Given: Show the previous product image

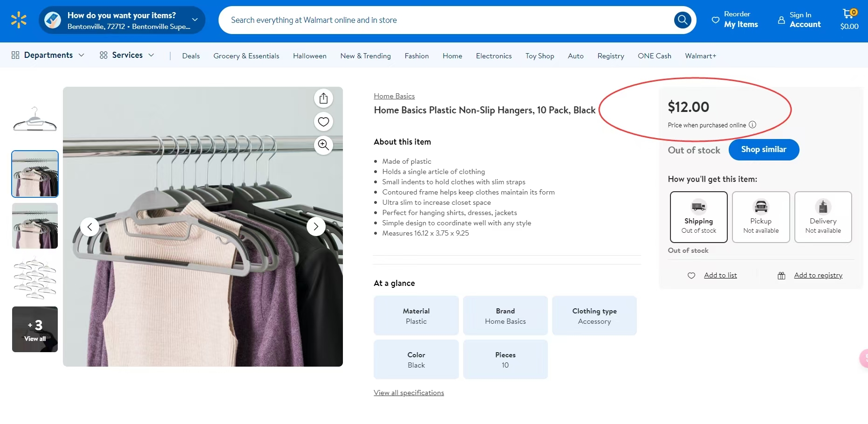Looking at the screenshot, I should click(89, 227).
